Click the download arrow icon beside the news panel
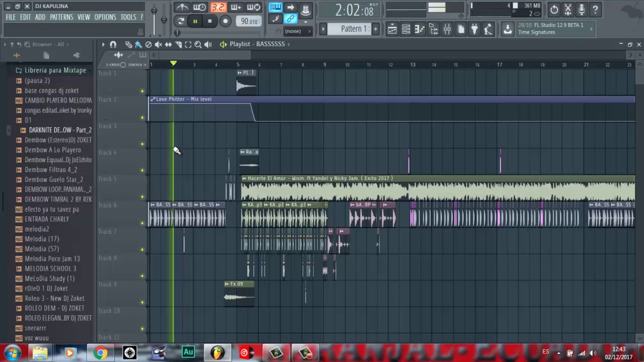Viewport: 644px width, 362px height. [x=508, y=29]
